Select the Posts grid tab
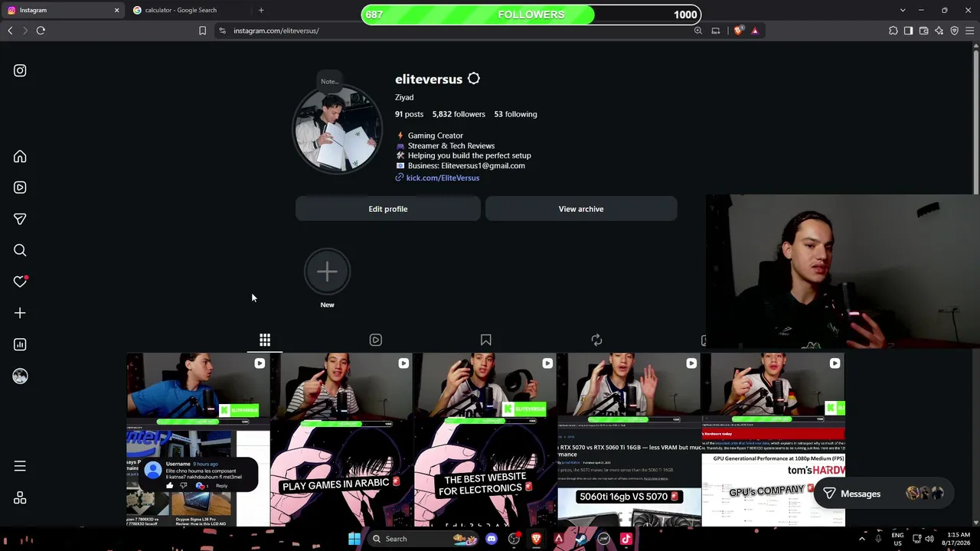Screen dimensions: 980x551 point(265,340)
